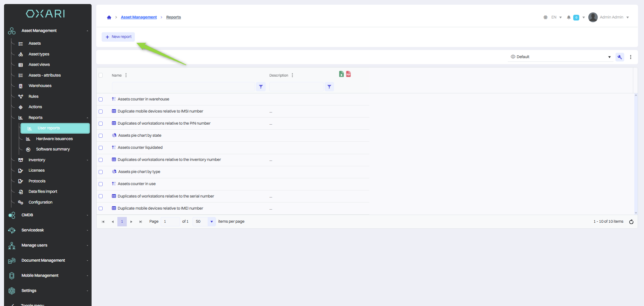Check the Assets pie chart by state row
The height and width of the screenshot is (306, 644).
(101, 136)
